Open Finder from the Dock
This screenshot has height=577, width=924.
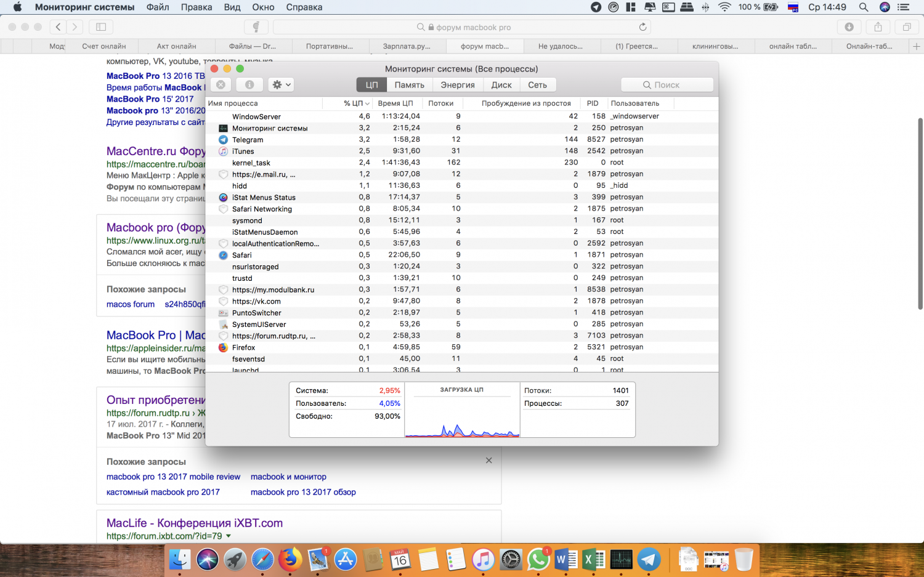pyautogui.click(x=180, y=559)
